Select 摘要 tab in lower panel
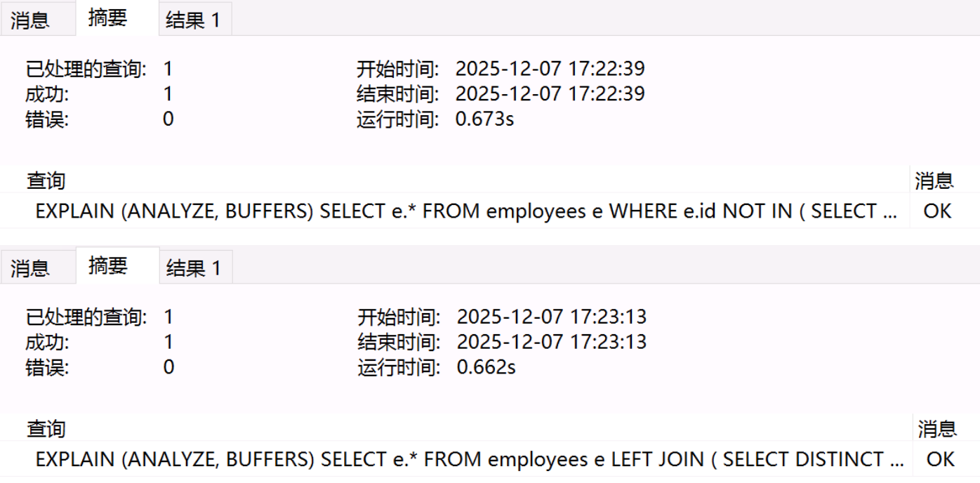The height and width of the screenshot is (483, 980). pos(108,266)
